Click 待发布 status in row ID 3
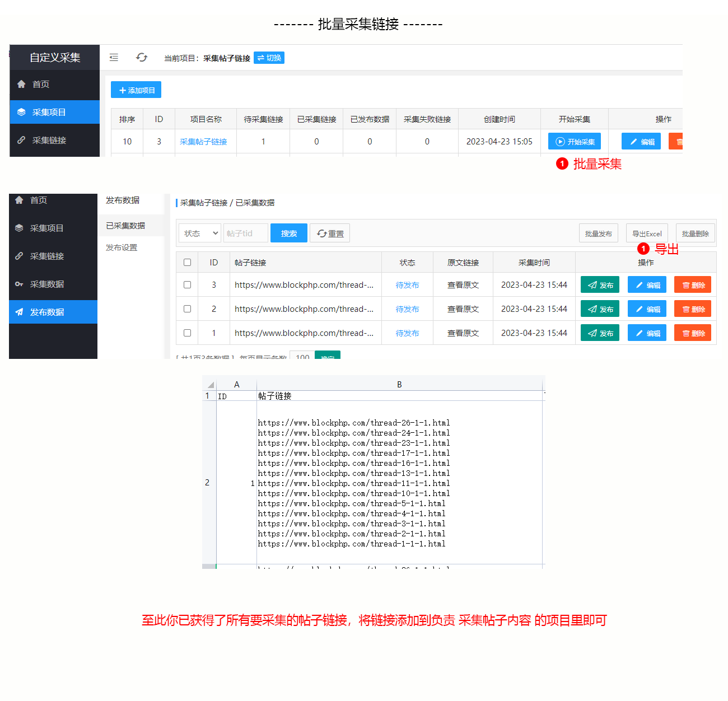The width and height of the screenshot is (728, 701). pos(407,285)
